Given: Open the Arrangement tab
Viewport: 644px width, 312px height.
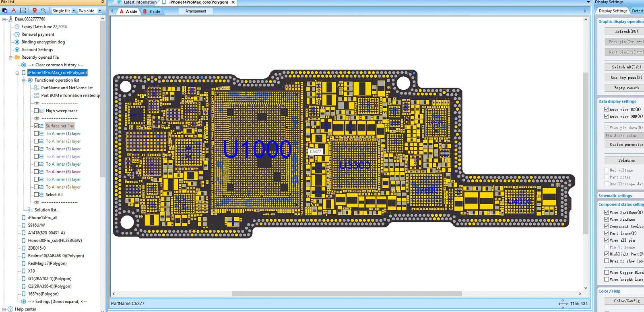Looking at the screenshot, I should [196, 11].
